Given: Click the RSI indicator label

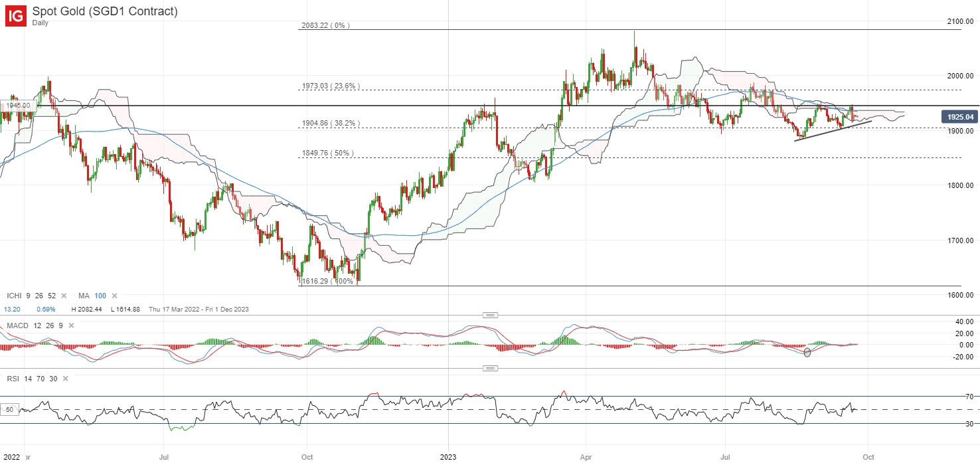Looking at the screenshot, I should pyautogui.click(x=13, y=379).
